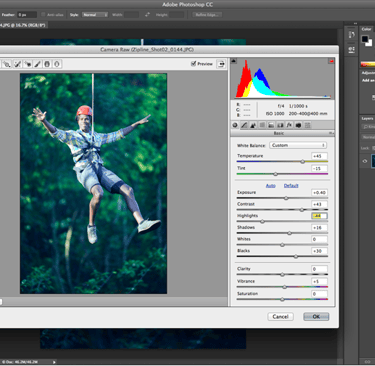Click the Contrast value field
375x366 pixels.
[319, 204]
